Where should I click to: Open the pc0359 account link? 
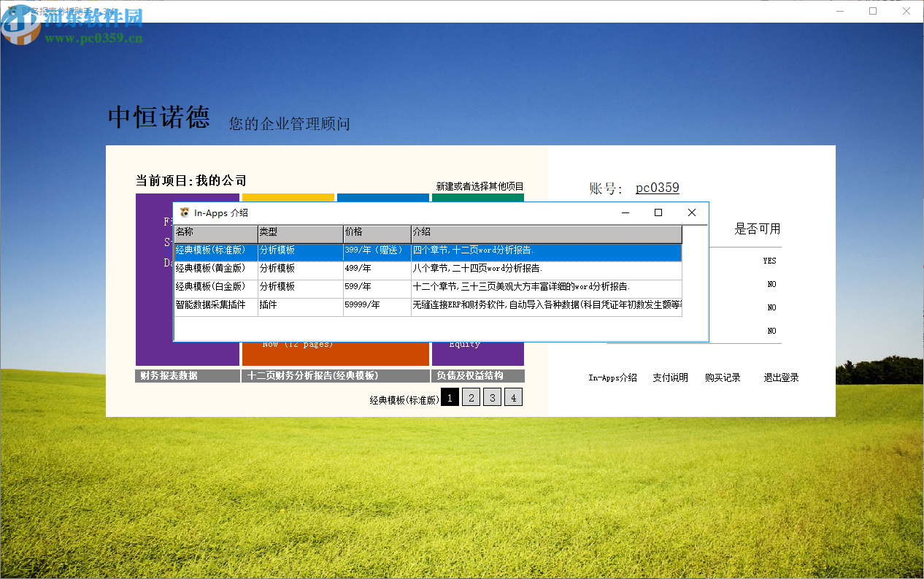pyautogui.click(x=656, y=188)
